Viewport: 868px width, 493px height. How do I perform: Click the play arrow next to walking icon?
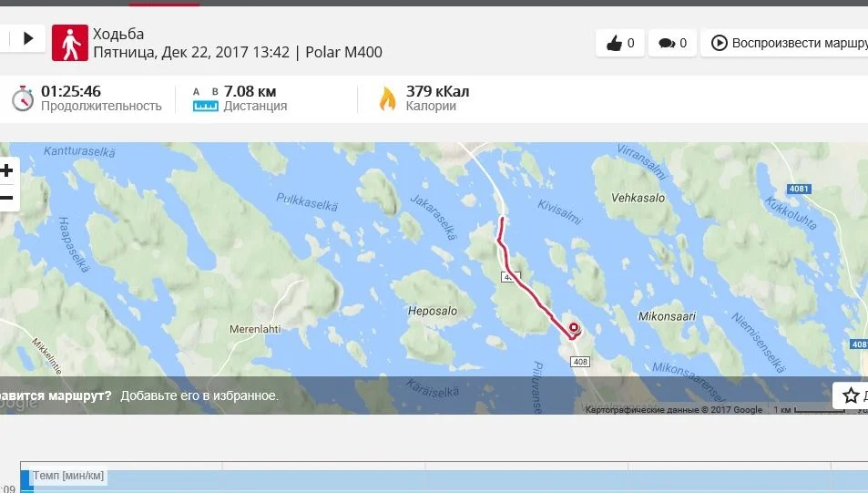click(x=28, y=38)
